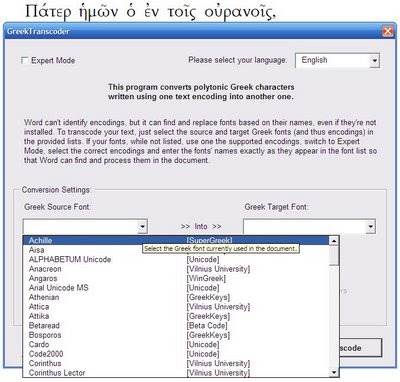400x382 pixels.
Task: Click the partially hidden Transcode button
Action: click(360, 348)
